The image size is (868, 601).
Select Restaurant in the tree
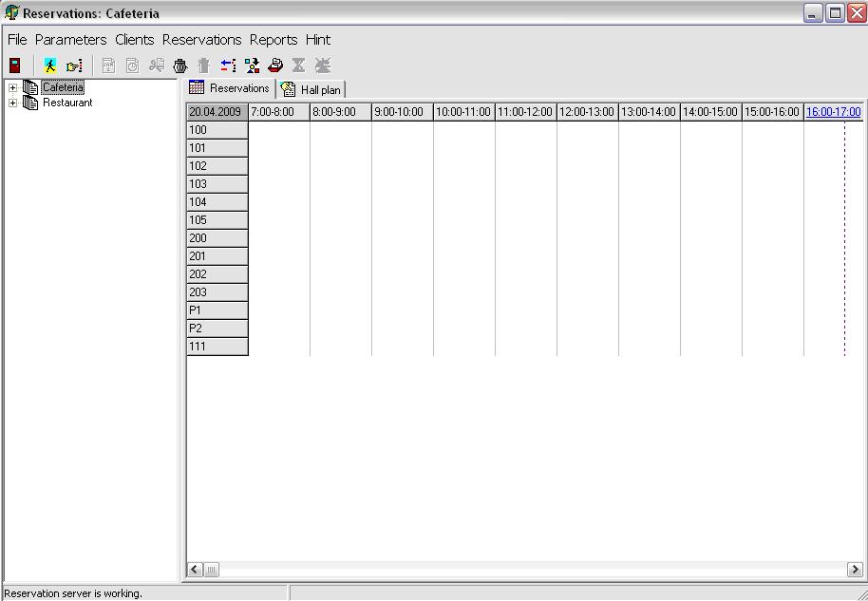[x=67, y=103]
